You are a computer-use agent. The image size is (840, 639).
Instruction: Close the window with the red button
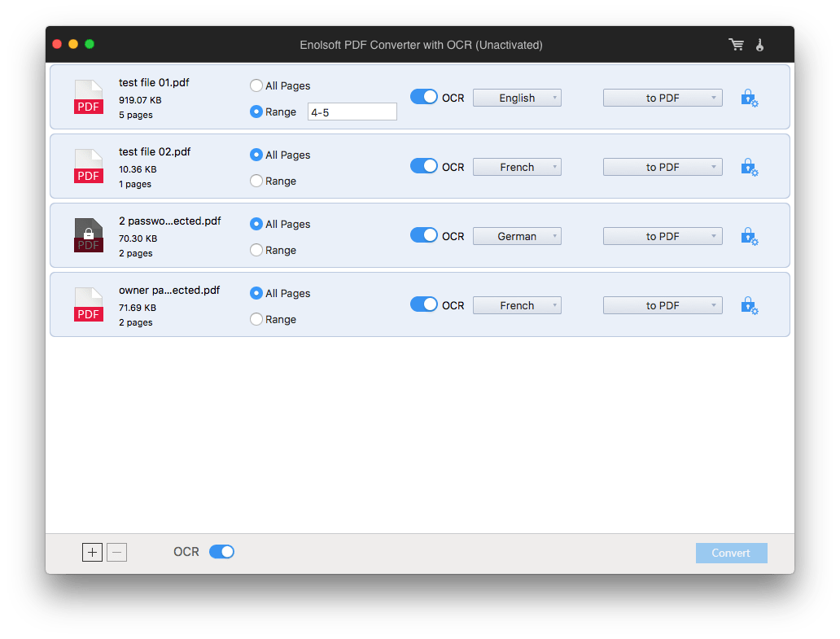(57, 44)
